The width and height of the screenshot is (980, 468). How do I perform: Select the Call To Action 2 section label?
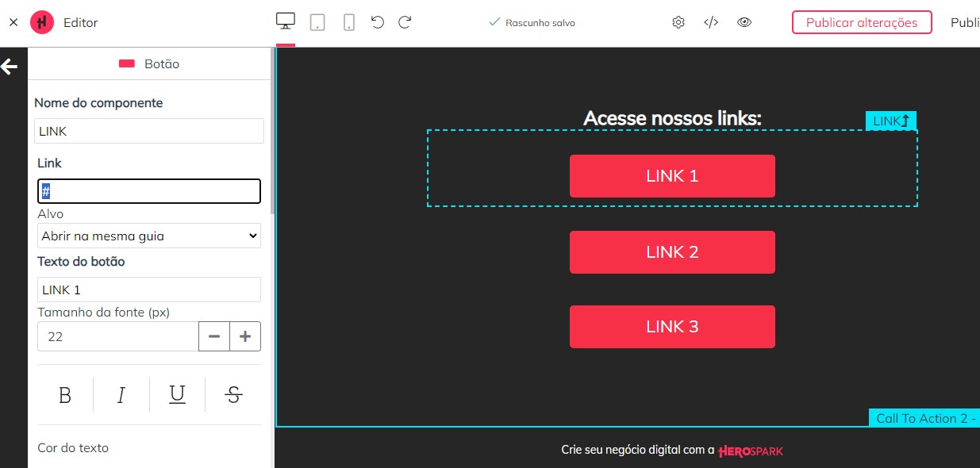(x=924, y=418)
